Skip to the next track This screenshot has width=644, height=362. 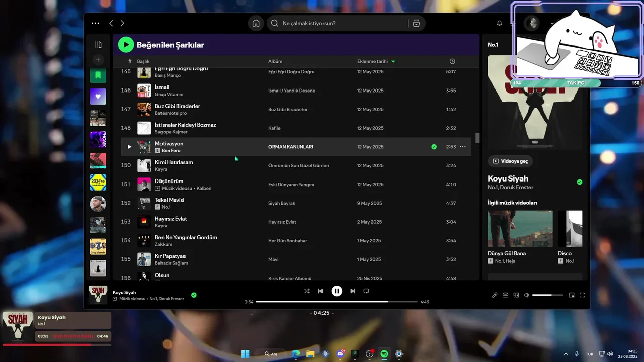click(x=353, y=291)
